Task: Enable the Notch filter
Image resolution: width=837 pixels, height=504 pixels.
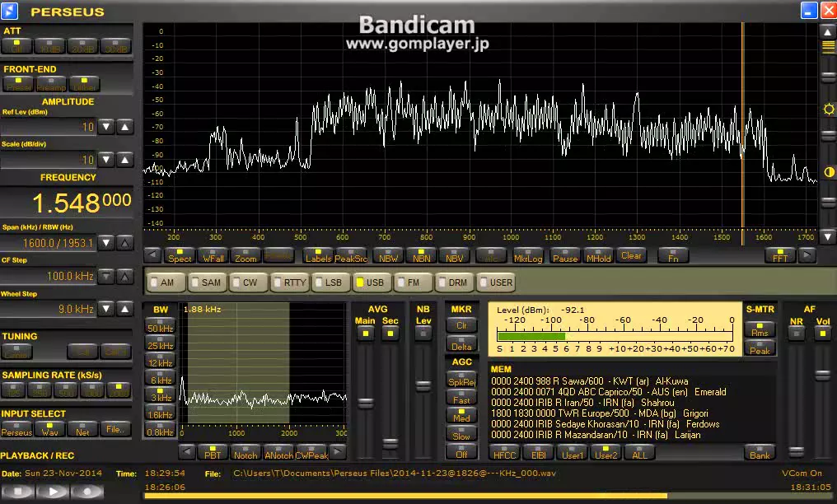Action: tap(245, 452)
